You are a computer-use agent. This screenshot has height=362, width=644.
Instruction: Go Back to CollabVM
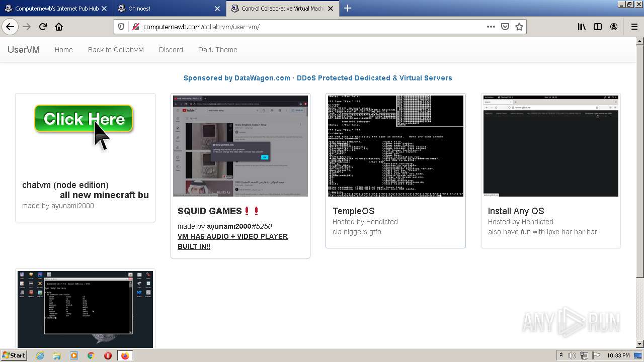point(116,50)
